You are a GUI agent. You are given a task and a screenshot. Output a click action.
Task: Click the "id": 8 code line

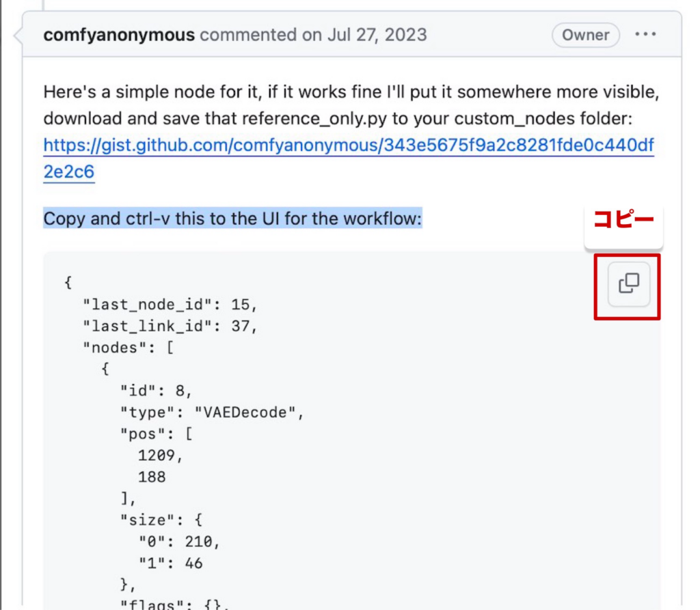157,391
